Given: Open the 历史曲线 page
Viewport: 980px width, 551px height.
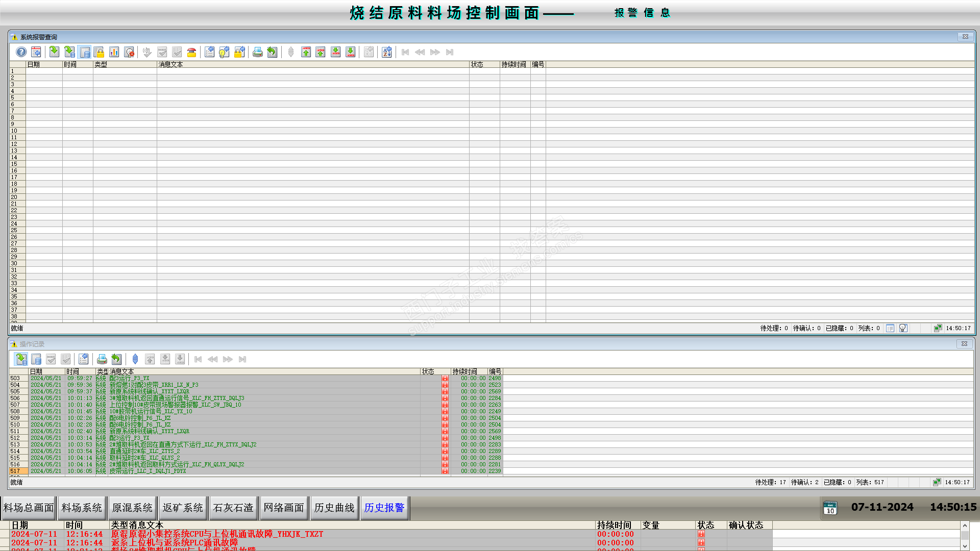Looking at the screenshot, I should pyautogui.click(x=334, y=508).
